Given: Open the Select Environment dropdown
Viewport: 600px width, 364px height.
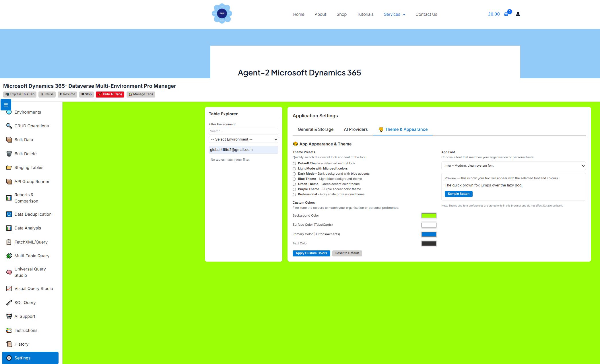Looking at the screenshot, I should point(243,139).
